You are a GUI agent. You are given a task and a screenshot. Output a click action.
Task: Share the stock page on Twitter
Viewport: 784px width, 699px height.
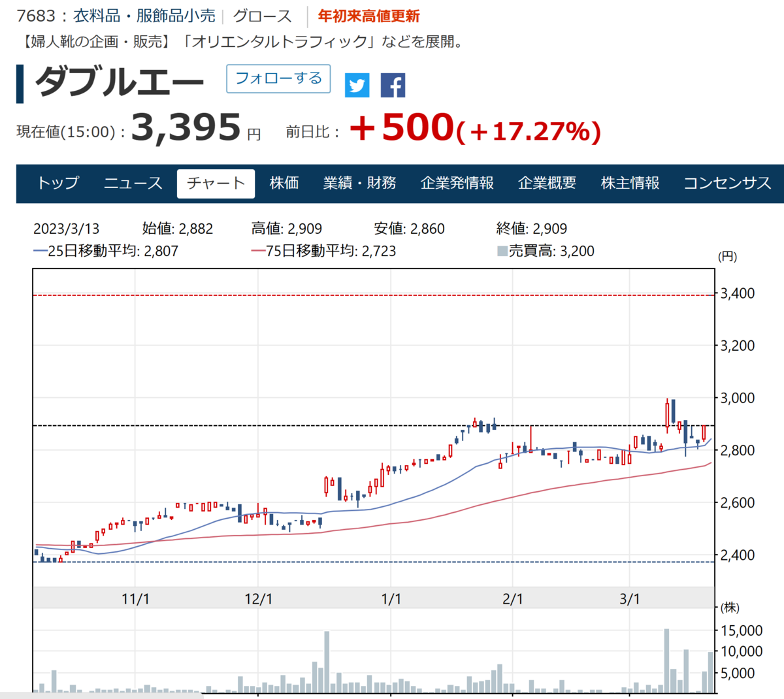(357, 85)
